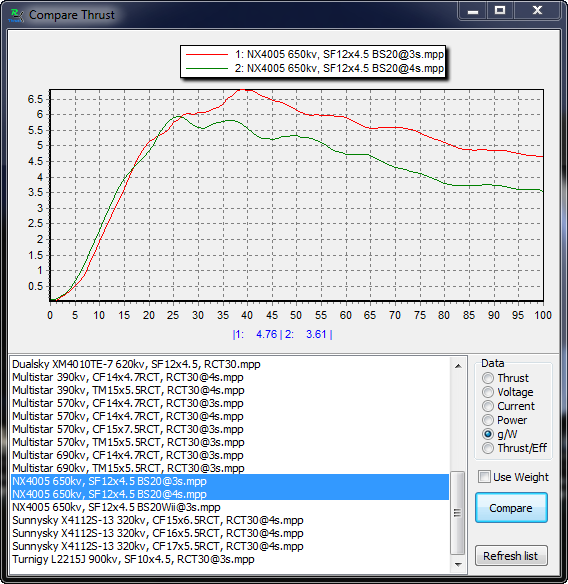Maximize the Compare Thrust window
The height and width of the screenshot is (584, 568).
(500, 11)
